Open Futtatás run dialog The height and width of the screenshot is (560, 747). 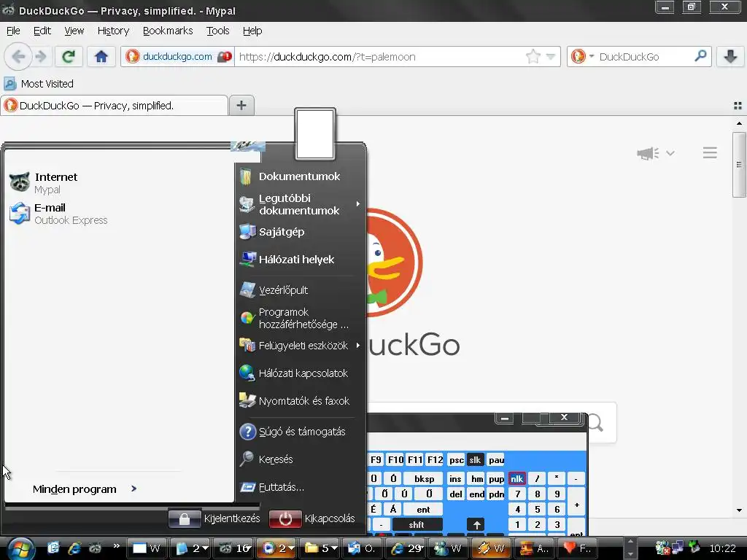point(271,487)
